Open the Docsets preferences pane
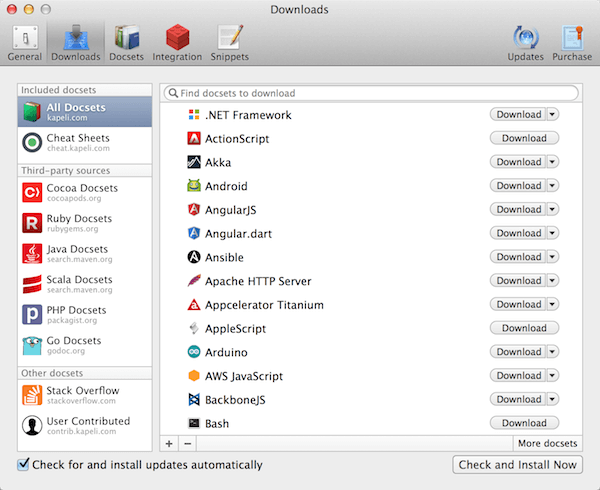 coord(126,43)
